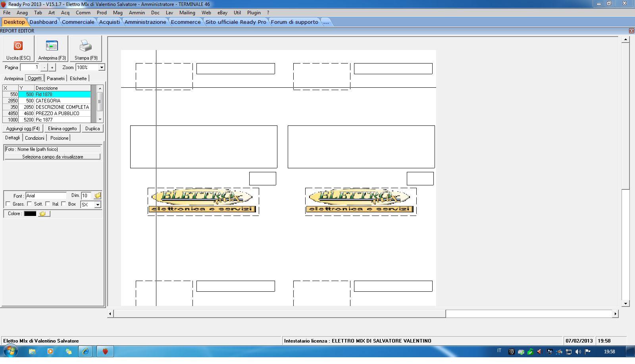Open the Forum di supporto tab
The image size is (635, 364).
294,22
